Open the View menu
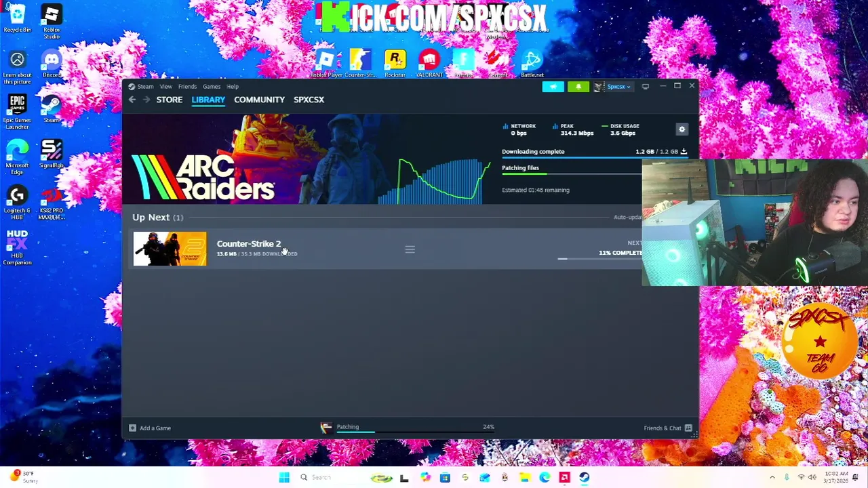The width and height of the screenshot is (868, 488). point(165,87)
